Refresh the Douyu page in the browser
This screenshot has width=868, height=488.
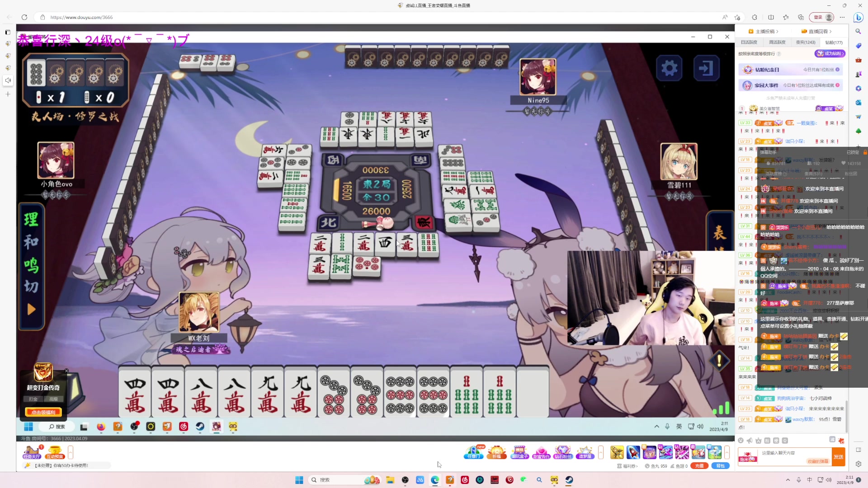(24, 17)
